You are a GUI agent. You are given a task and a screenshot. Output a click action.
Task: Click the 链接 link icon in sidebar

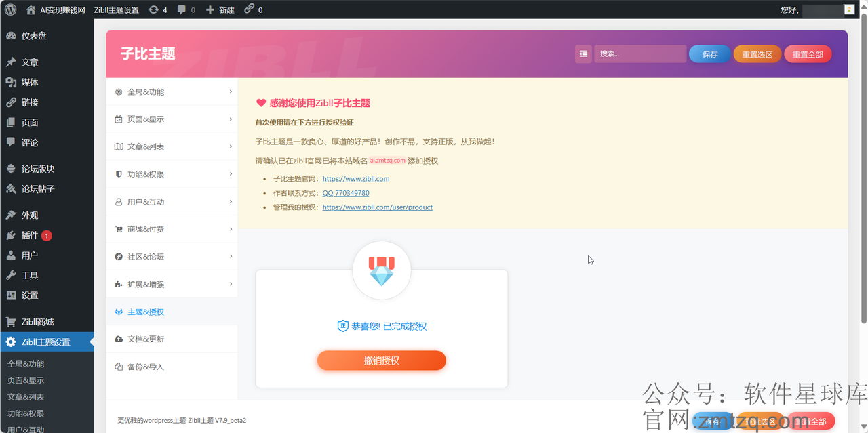coord(11,102)
